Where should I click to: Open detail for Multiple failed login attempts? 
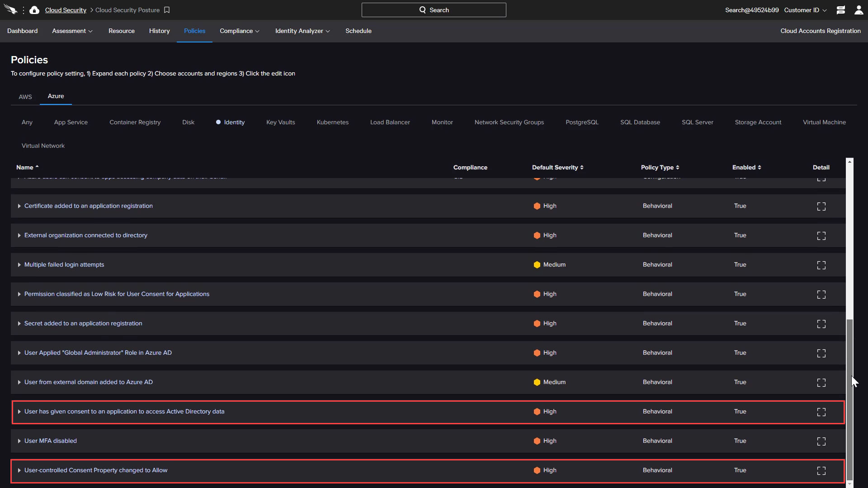pos(821,265)
